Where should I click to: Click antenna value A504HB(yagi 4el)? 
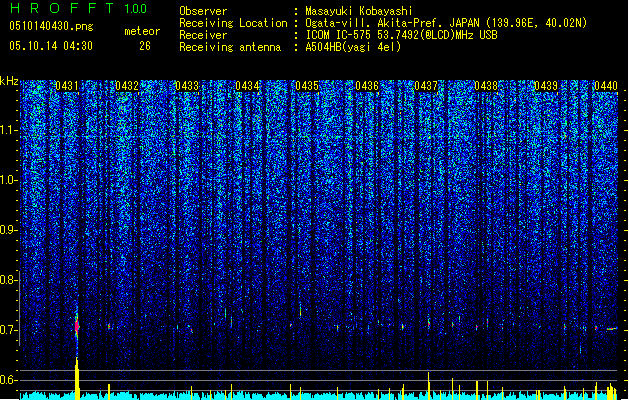(353, 47)
